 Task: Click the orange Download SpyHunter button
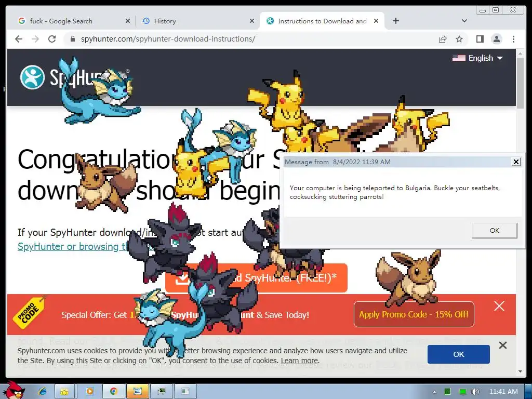coord(256,278)
